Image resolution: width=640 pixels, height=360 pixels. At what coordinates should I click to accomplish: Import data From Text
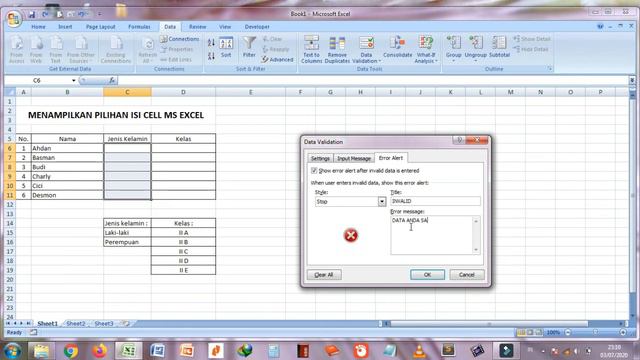[x=56, y=49]
